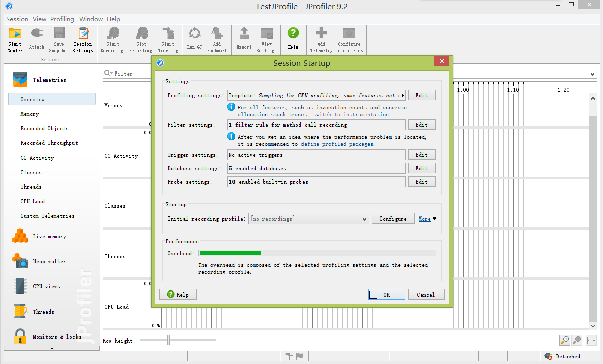Edit the Database settings

point(422,168)
